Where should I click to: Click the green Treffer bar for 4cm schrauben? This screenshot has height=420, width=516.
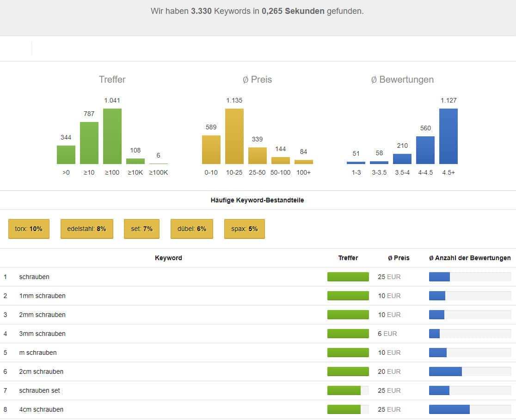click(x=344, y=409)
